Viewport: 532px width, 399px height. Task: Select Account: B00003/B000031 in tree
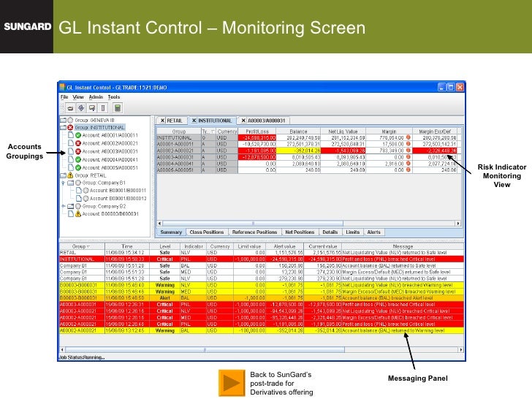pos(110,213)
